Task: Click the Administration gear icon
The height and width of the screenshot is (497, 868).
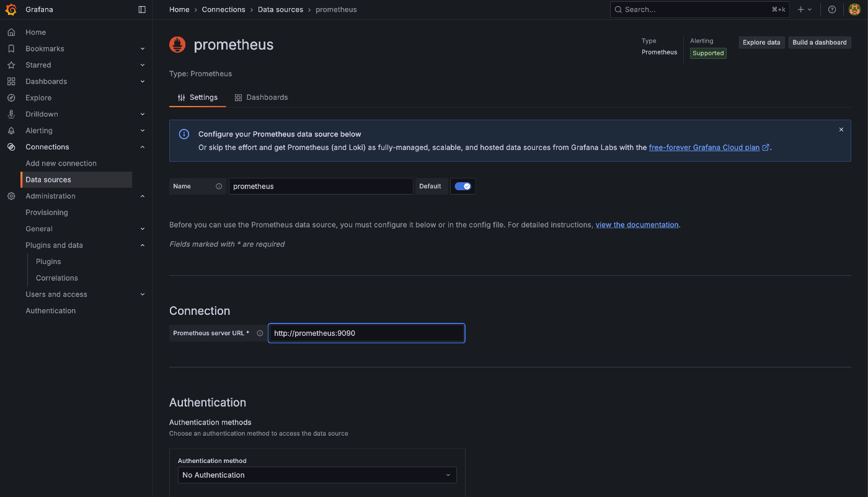Action: click(11, 196)
